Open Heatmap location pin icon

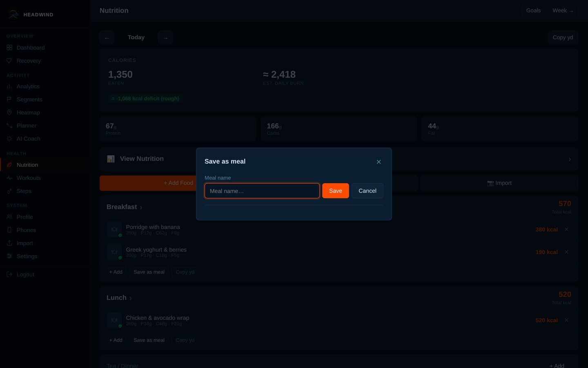click(9, 112)
